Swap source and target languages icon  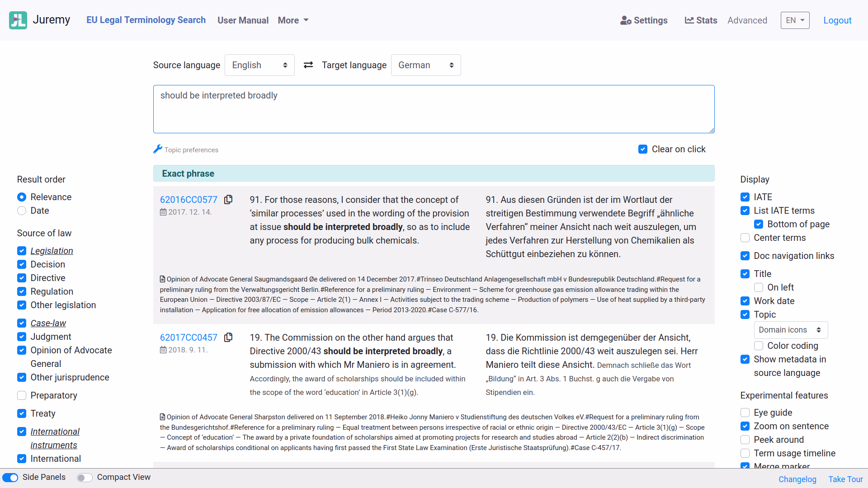coord(308,65)
